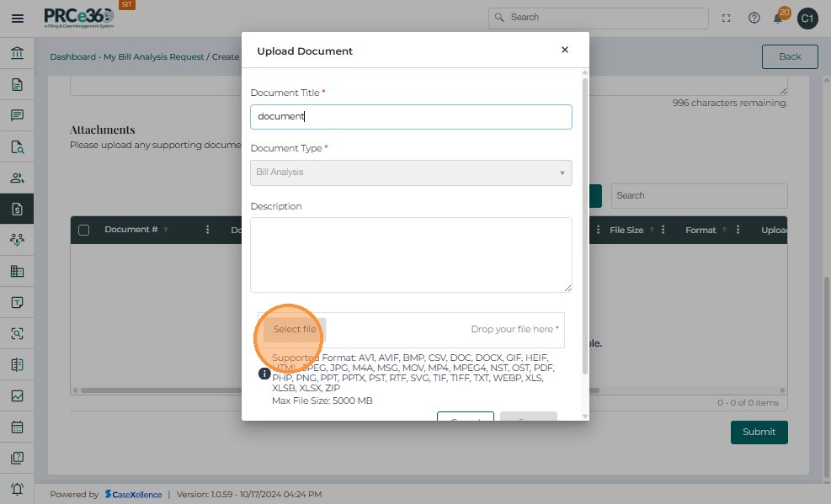This screenshot has height=504, width=831.
Task: Click the Document Title input field
Action: pos(411,117)
